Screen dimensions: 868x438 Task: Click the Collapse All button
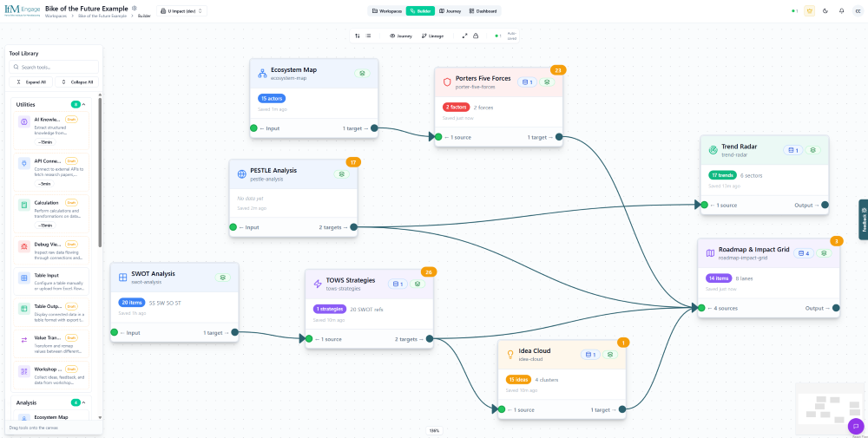(77, 82)
